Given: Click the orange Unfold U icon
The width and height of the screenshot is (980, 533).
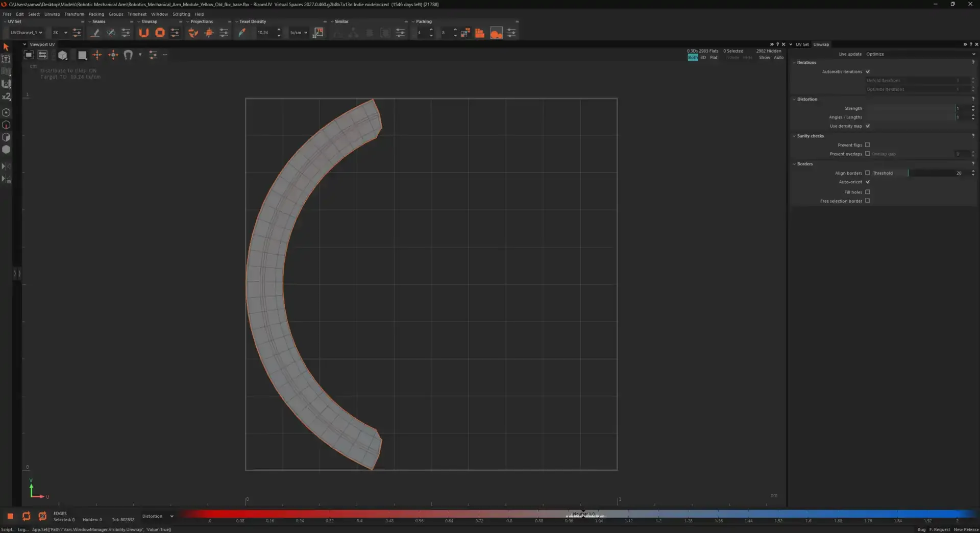Looking at the screenshot, I should pyautogui.click(x=144, y=33).
